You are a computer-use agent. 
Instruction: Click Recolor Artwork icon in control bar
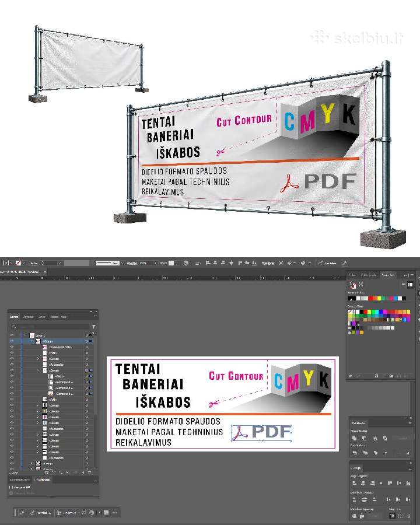[186, 263]
